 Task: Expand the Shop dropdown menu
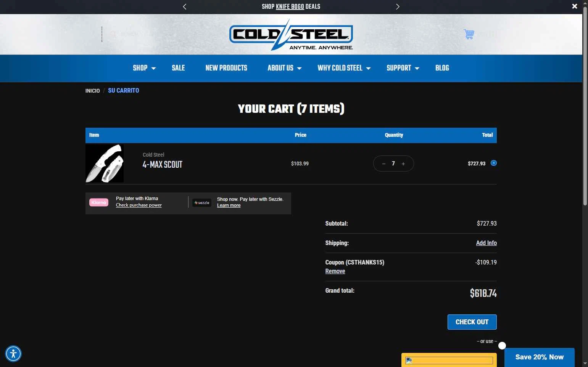pos(144,68)
